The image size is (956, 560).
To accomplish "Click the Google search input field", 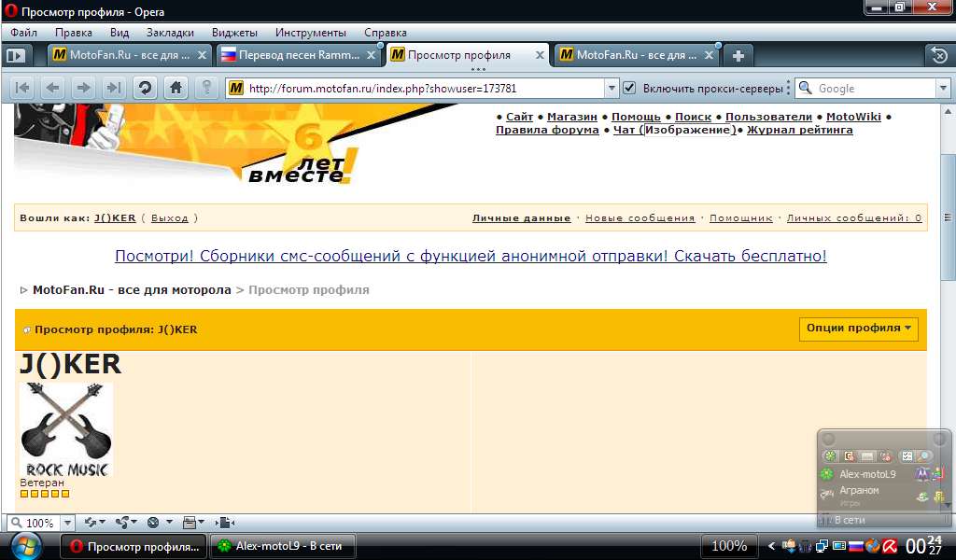I will tap(876, 89).
